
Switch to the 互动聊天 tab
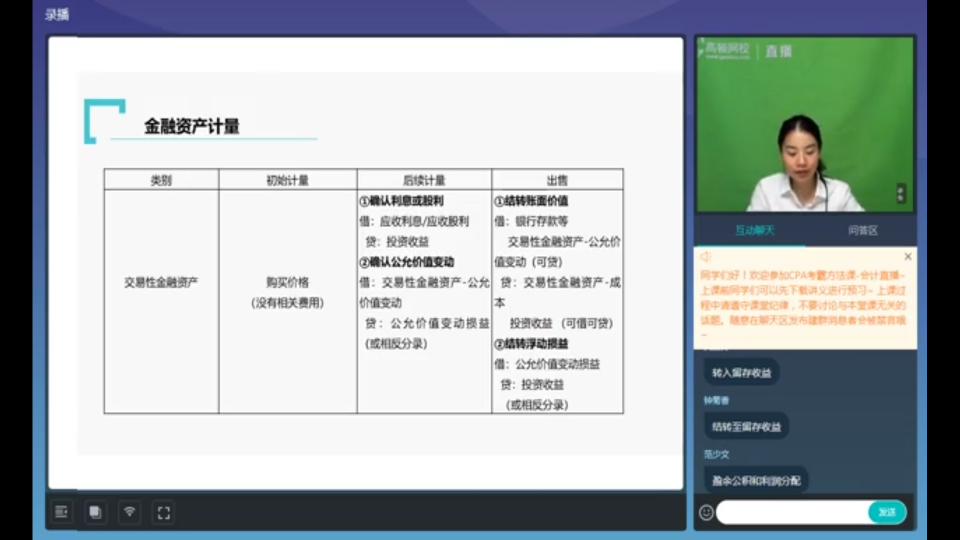754,230
